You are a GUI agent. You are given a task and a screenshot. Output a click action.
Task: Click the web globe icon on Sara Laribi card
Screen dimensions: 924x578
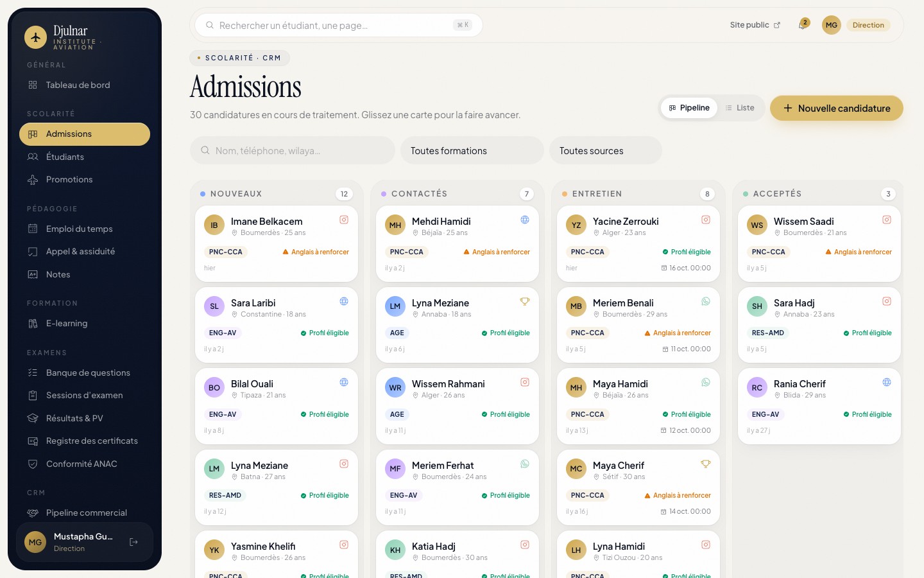(344, 301)
